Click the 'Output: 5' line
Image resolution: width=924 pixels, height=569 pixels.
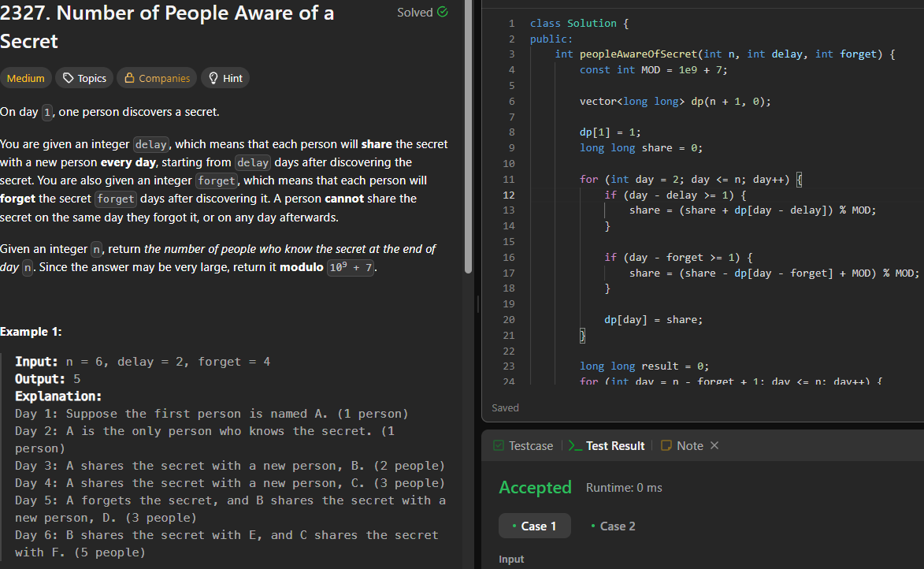click(48, 378)
